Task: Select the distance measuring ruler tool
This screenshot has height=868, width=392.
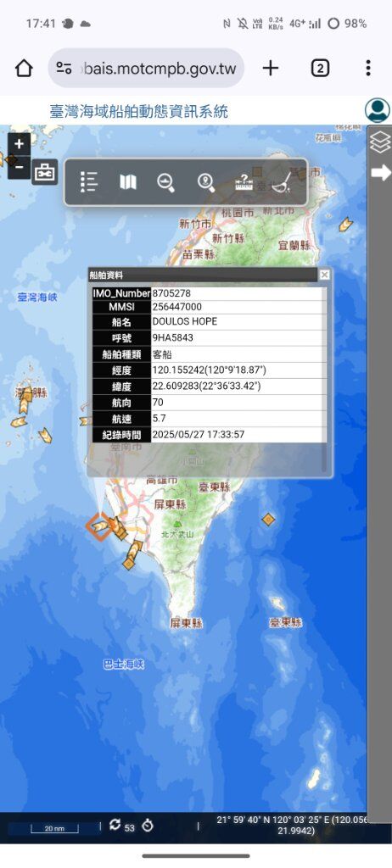Action: pos(244,182)
